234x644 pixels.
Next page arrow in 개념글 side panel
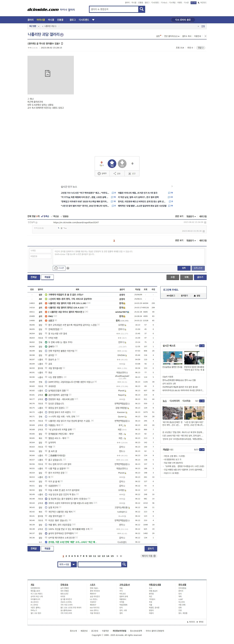click(x=203, y=449)
